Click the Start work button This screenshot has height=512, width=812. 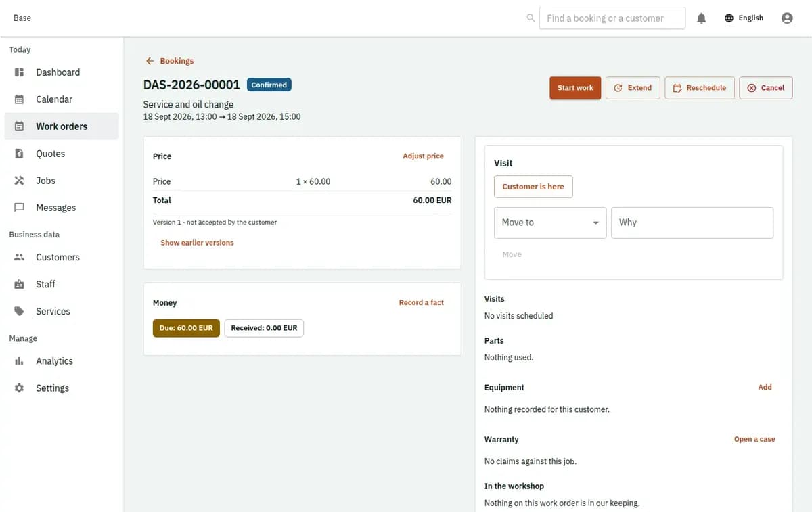click(x=575, y=88)
